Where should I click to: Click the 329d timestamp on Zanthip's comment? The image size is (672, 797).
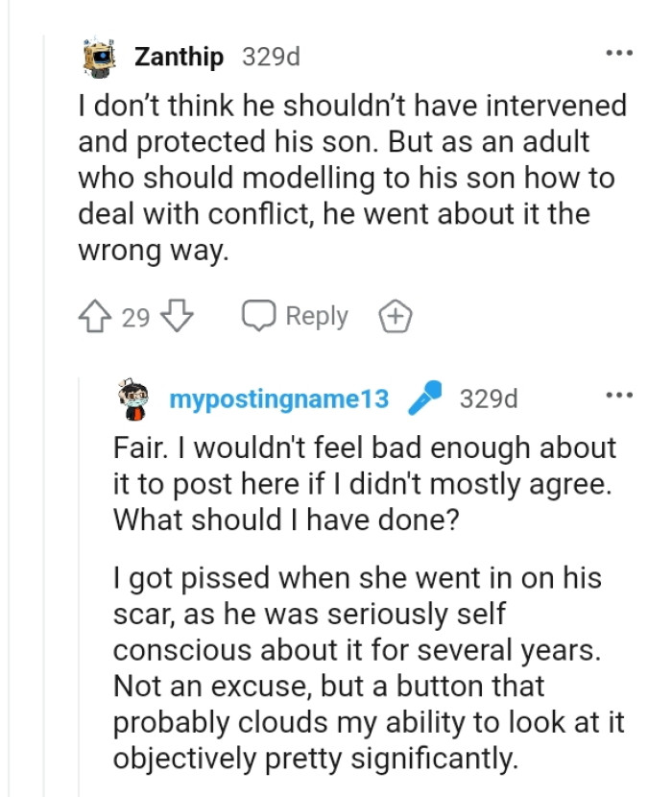click(271, 57)
